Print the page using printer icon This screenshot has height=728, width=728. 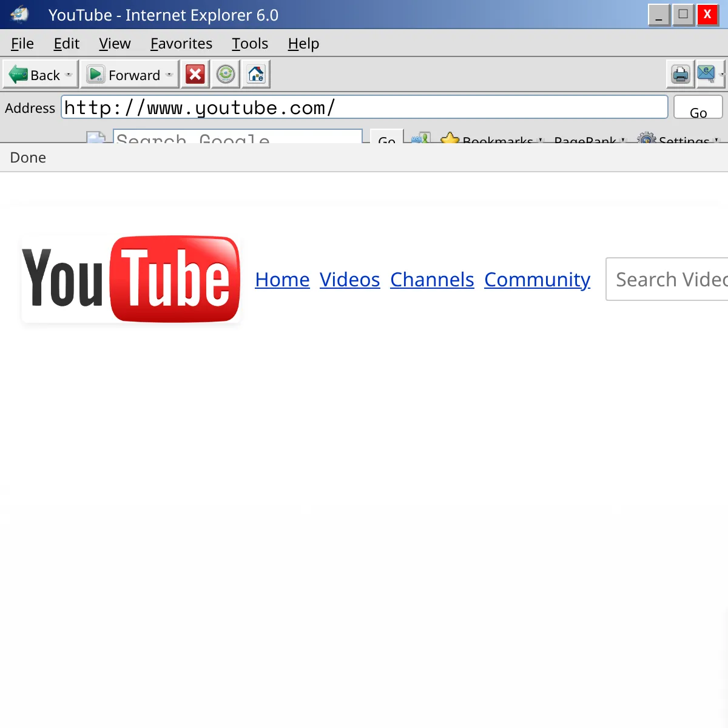tap(680, 75)
